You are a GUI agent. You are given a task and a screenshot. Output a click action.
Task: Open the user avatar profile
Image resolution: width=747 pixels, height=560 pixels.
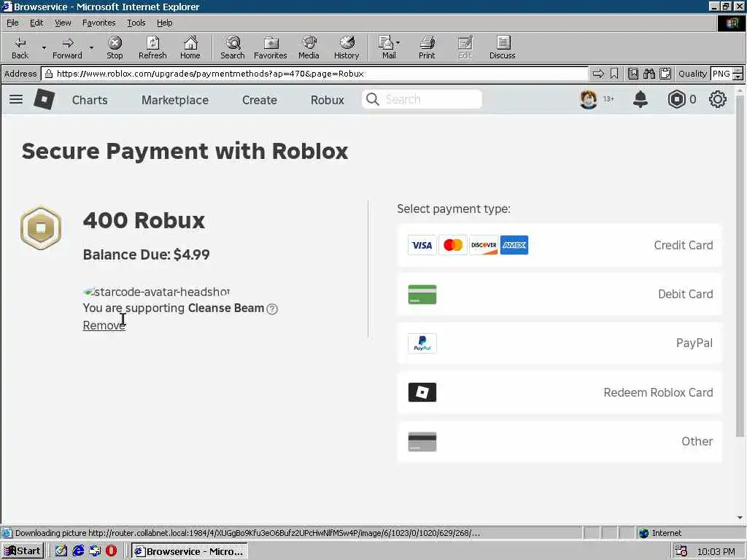tap(589, 99)
